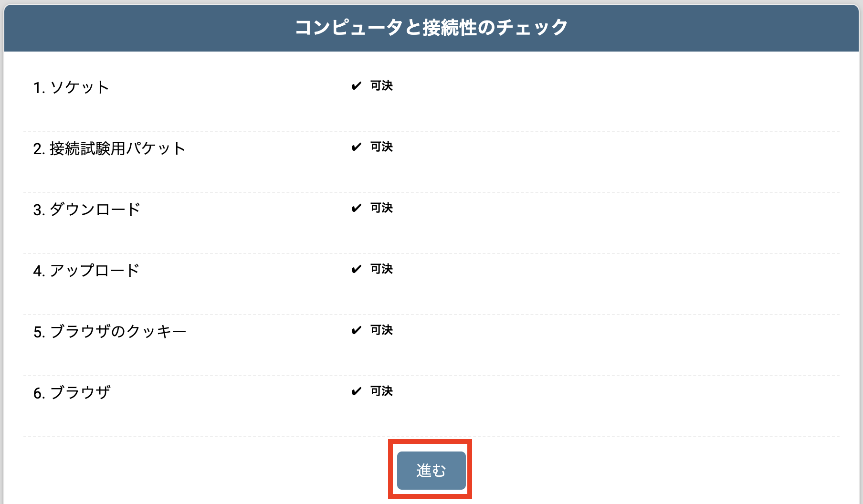
Task: Click the checkmark icon for ダウンロード
Action: [x=356, y=208]
